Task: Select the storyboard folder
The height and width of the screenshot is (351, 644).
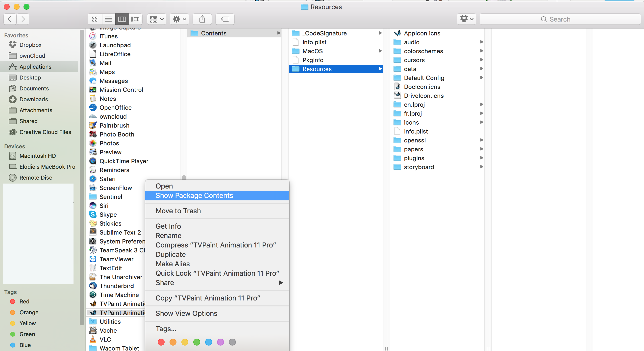Action: point(437,167)
